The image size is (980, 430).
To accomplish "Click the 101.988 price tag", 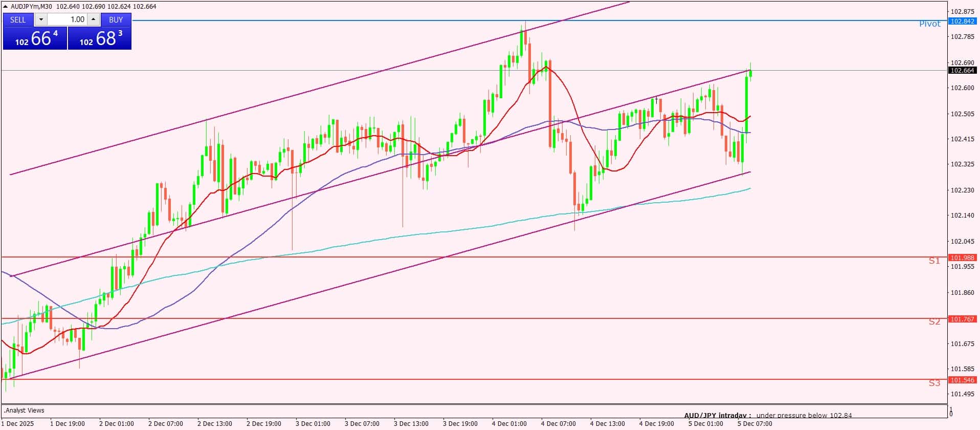I will tap(962, 257).
